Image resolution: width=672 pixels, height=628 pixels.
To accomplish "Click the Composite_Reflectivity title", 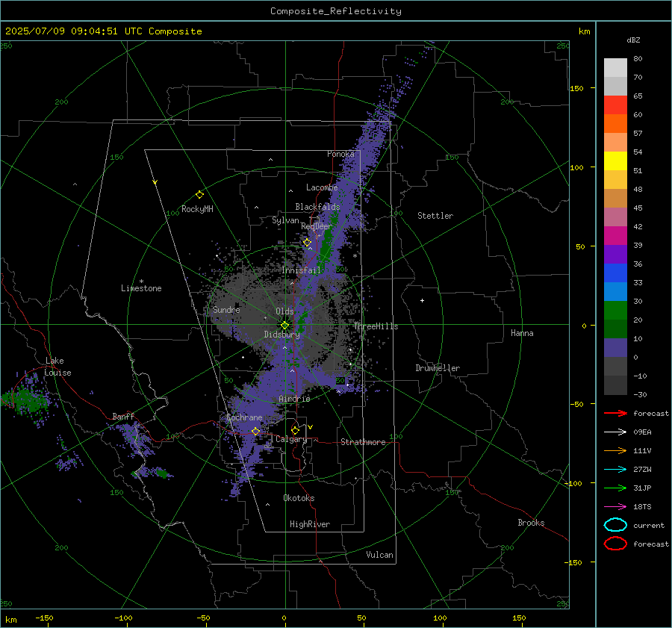I will tap(336, 11).
